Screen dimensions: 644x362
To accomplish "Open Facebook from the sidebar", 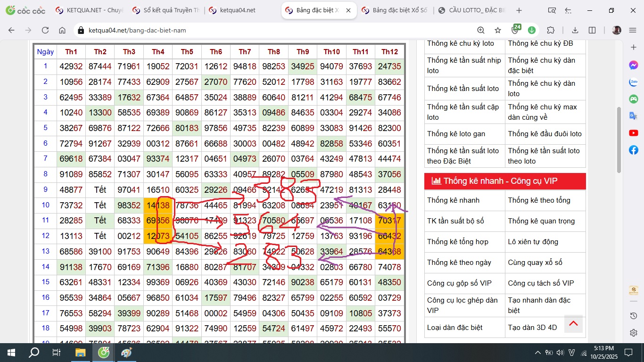I will click(634, 150).
